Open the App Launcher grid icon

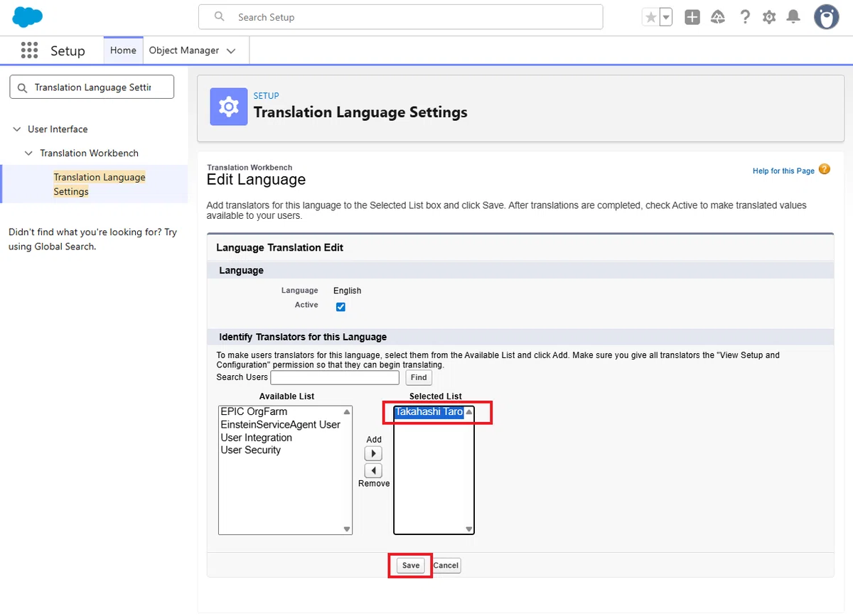point(29,50)
